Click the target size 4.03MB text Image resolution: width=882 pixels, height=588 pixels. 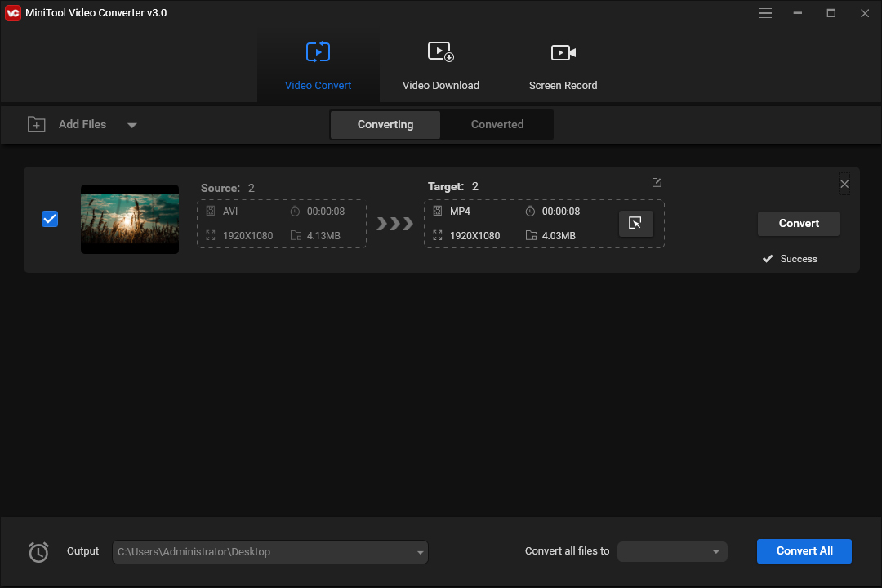pos(559,236)
